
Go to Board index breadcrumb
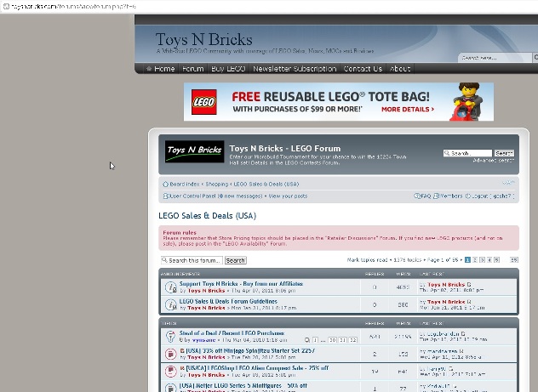tap(185, 184)
